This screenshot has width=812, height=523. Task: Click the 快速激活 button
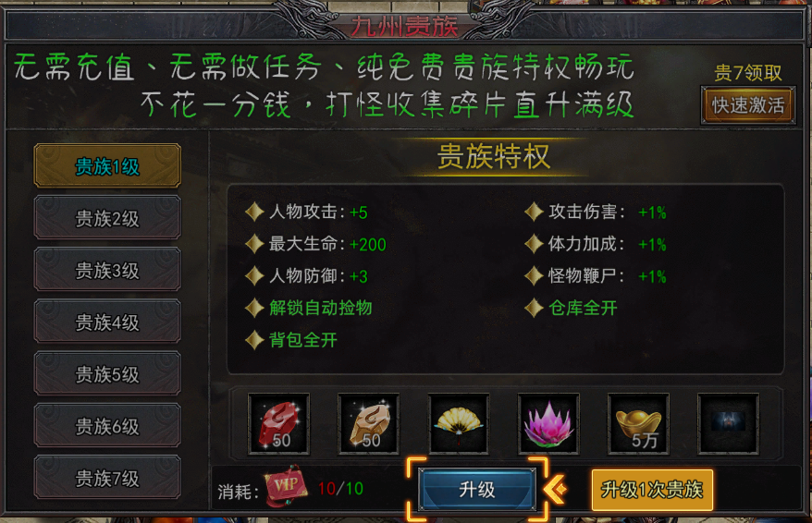pos(748,105)
